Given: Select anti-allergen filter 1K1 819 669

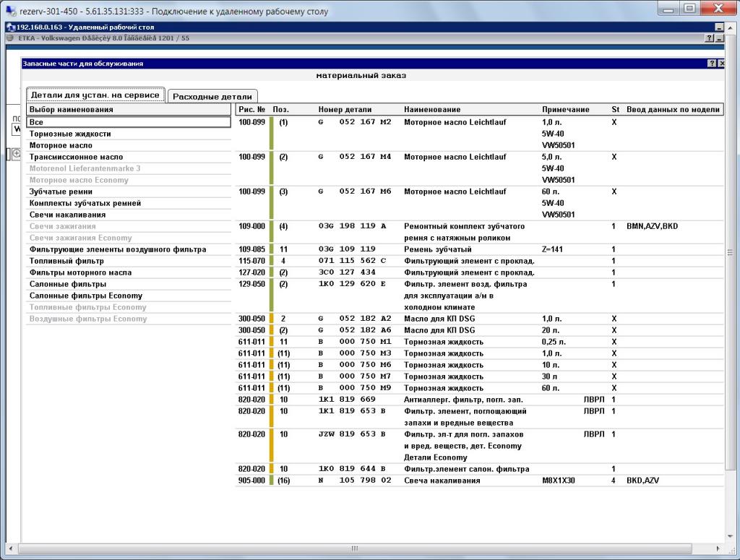Looking at the screenshot, I should point(479,400).
